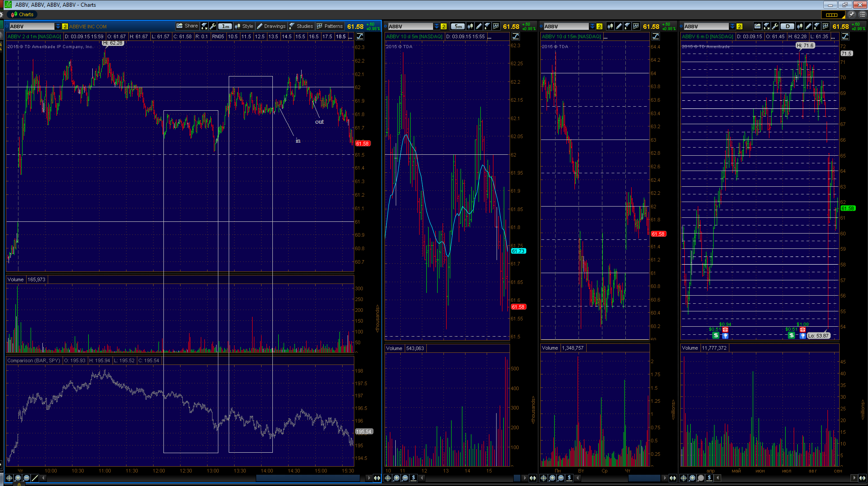Click ABBV symbol field in the 15m chart
The width and height of the screenshot is (868, 486).
(x=566, y=27)
